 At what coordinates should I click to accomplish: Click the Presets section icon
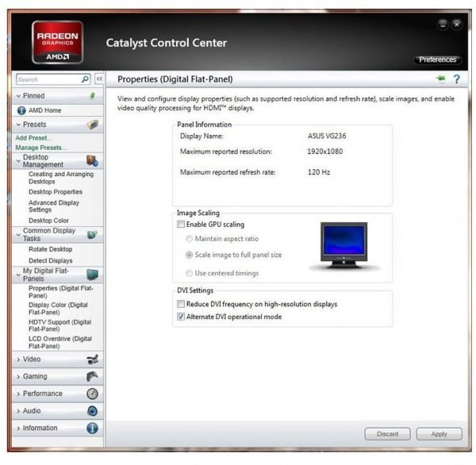tap(93, 125)
